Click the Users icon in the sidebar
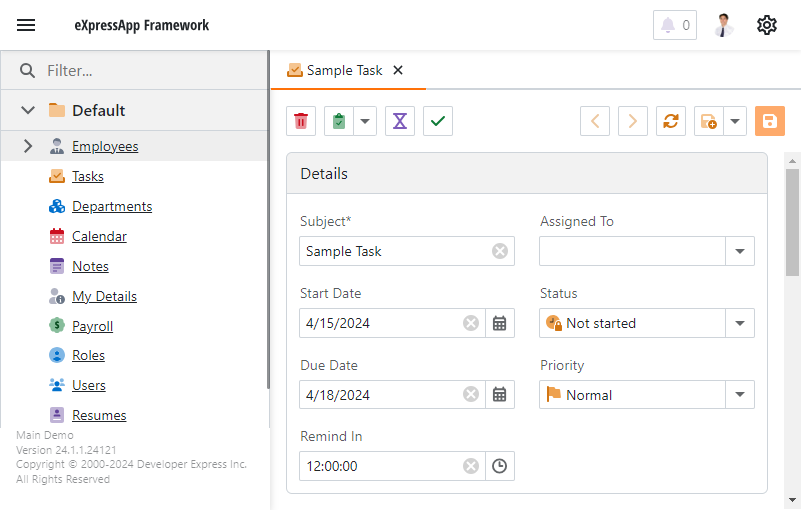The image size is (801, 510). [57, 385]
